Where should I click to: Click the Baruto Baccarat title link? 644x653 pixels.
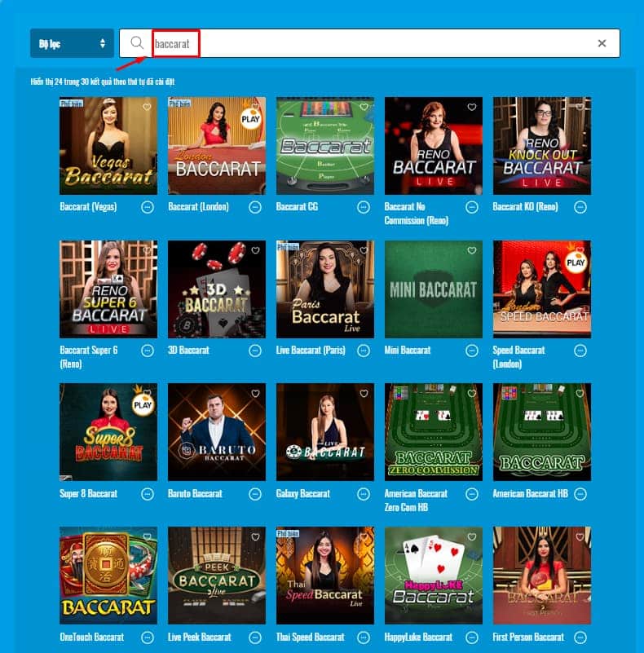pos(195,493)
